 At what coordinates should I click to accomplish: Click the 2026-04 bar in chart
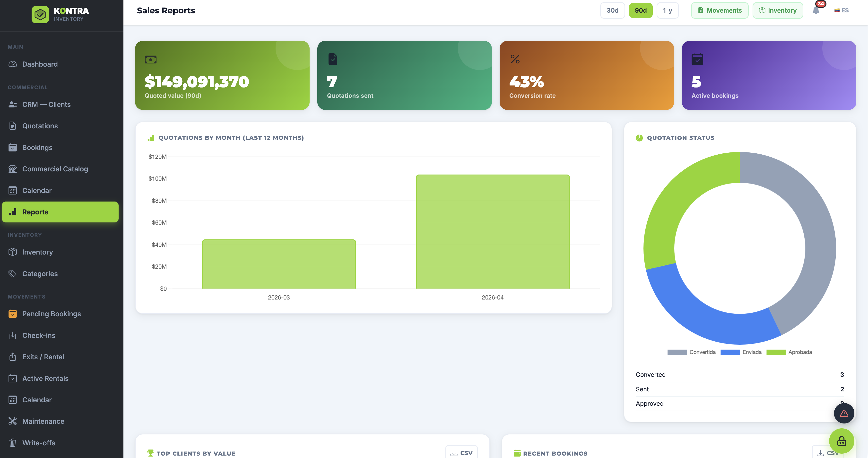[x=493, y=232]
